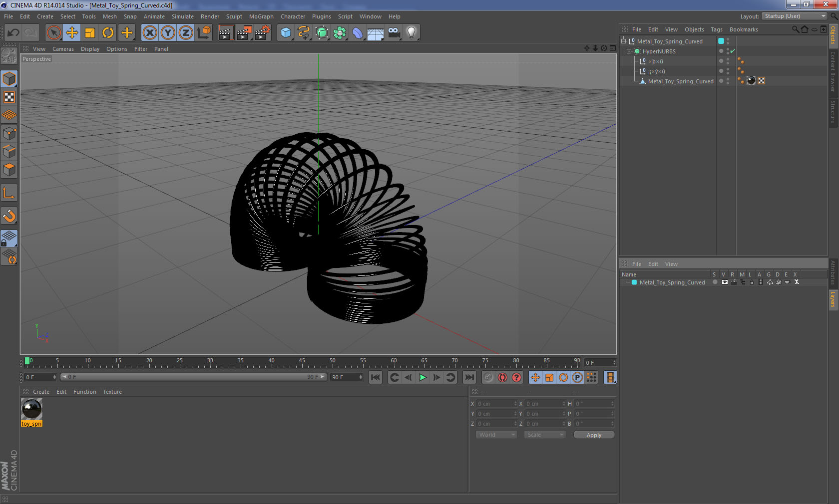Click the Undo arrow icon
The width and height of the screenshot is (839, 504).
13,33
